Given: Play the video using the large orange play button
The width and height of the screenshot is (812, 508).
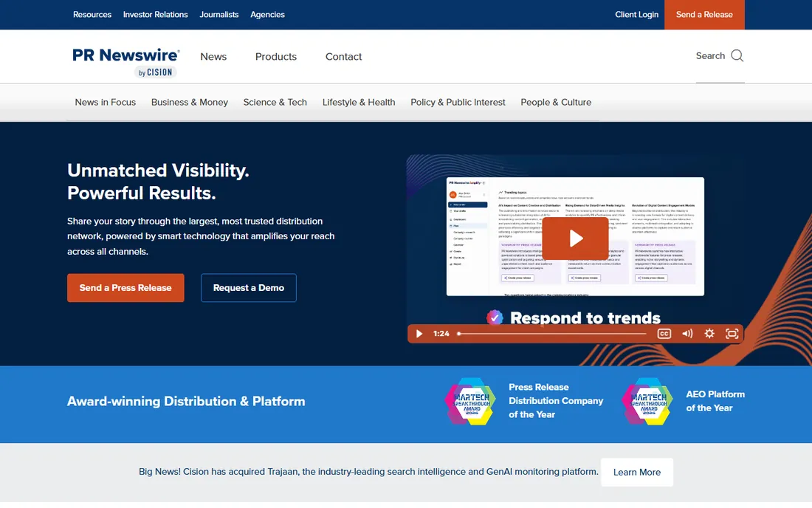Looking at the screenshot, I should (x=575, y=238).
